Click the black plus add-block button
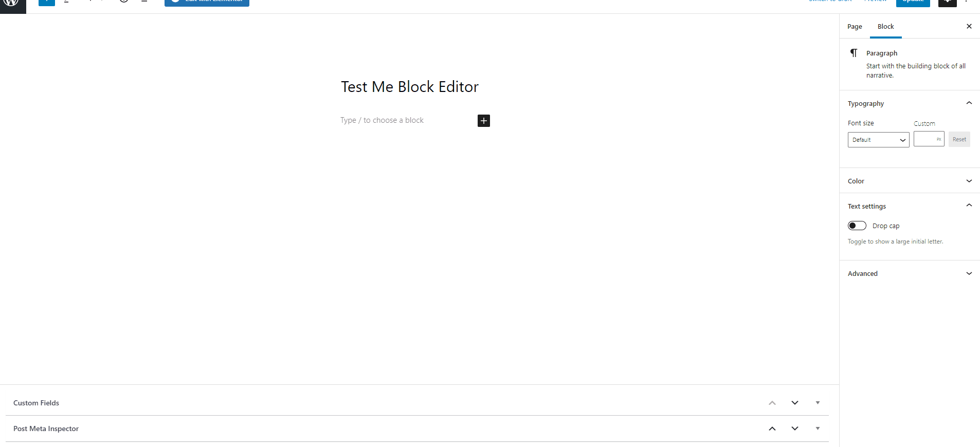This screenshot has width=980, height=447. click(x=483, y=121)
